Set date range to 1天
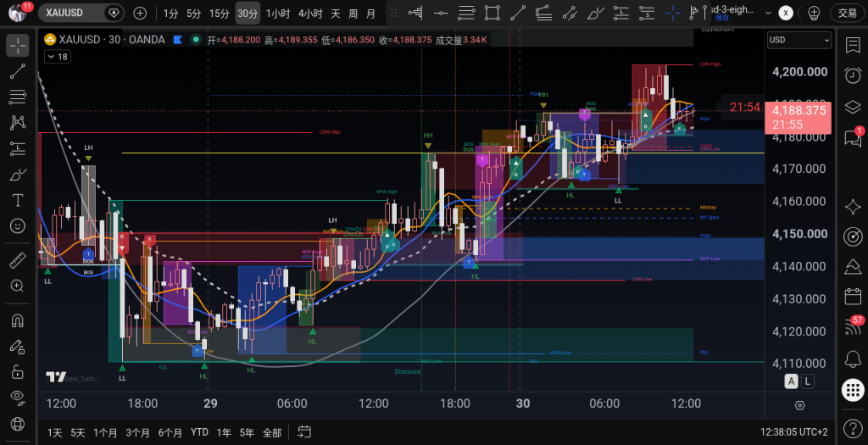 tap(55, 432)
